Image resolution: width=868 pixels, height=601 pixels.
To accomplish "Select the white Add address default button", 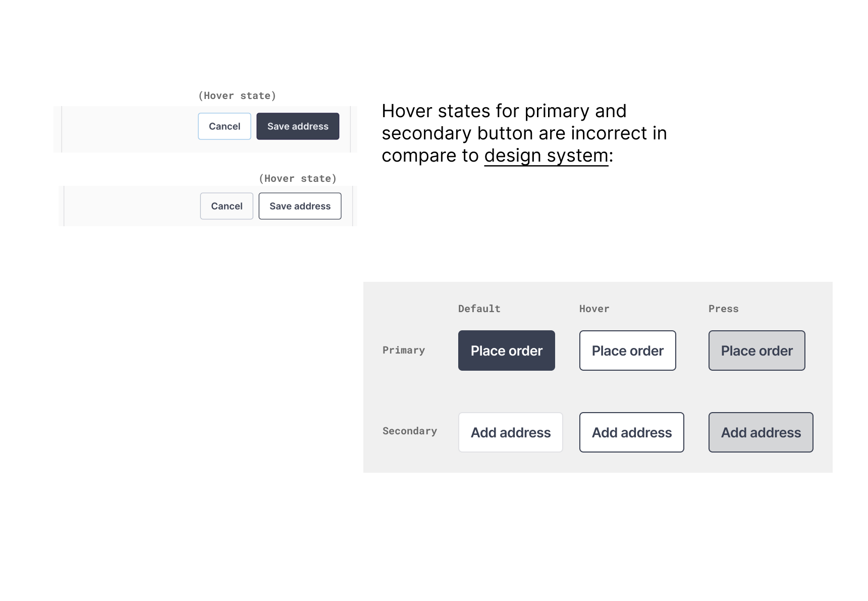I will click(510, 432).
